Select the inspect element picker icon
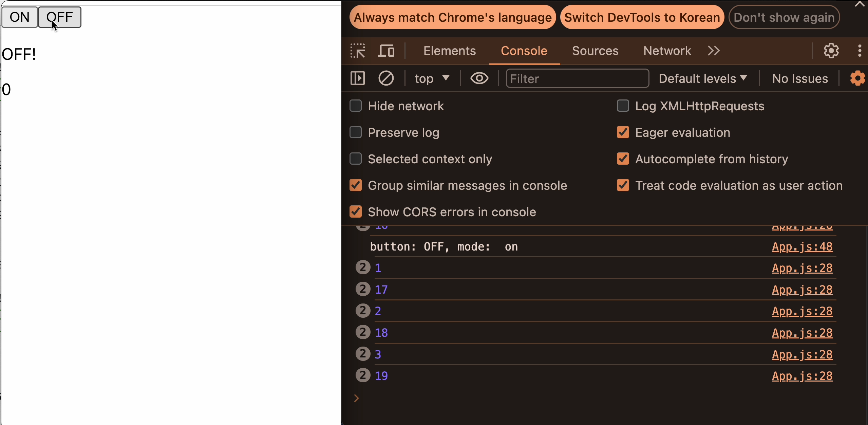Image resolution: width=868 pixels, height=425 pixels. click(358, 51)
